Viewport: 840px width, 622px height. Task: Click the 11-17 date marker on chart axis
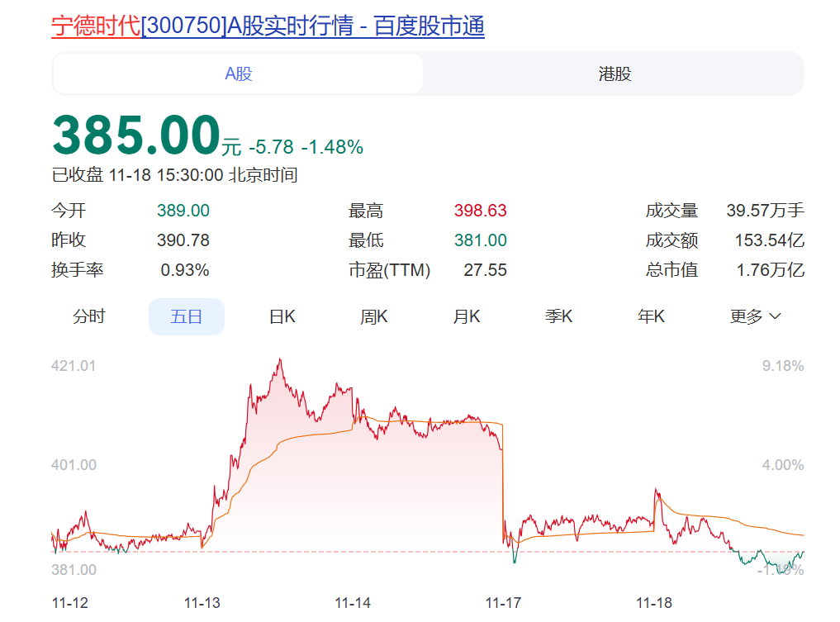click(503, 603)
